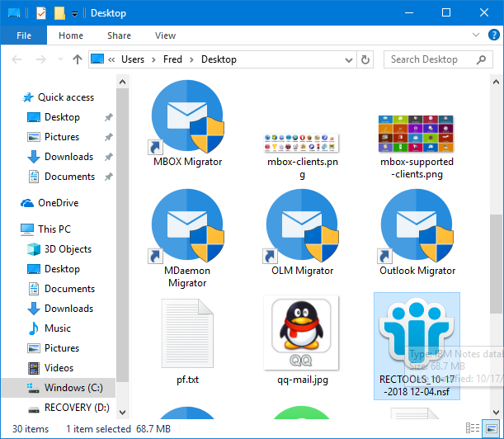Open OneDrive in navigation pane
The width and height of the screenshot is (504, 439).
59,203
